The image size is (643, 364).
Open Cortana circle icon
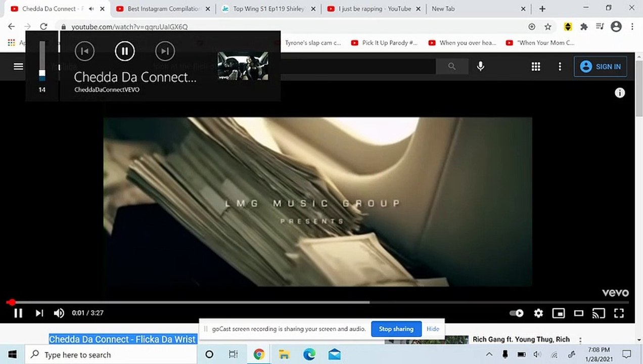209,355
